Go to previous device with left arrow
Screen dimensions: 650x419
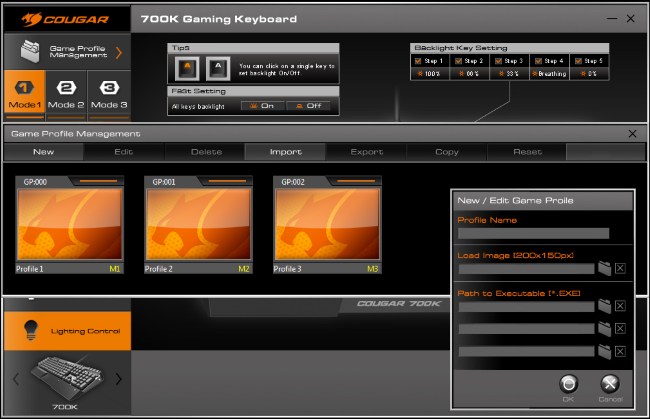coord(16,379)
